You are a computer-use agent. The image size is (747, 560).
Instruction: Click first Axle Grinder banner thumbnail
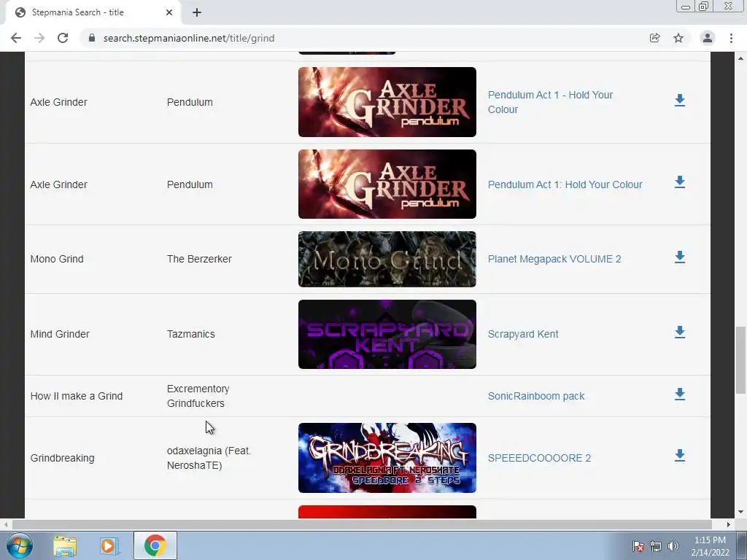coord(387,102)
